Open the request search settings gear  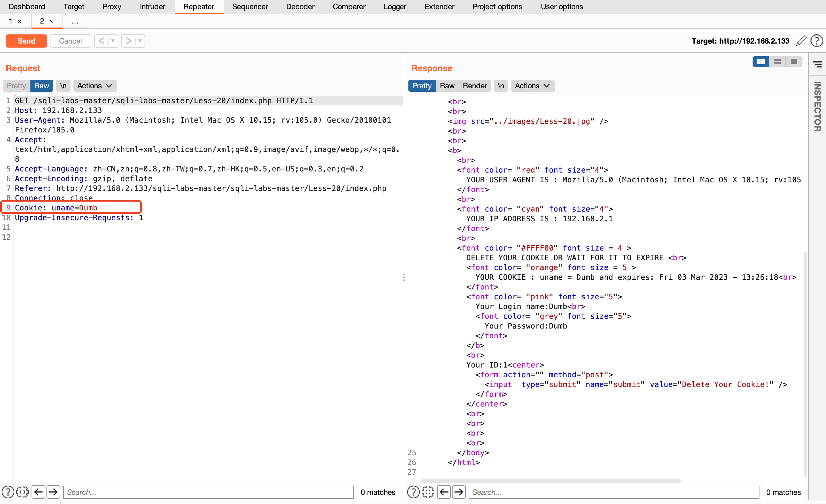point(22,492)
